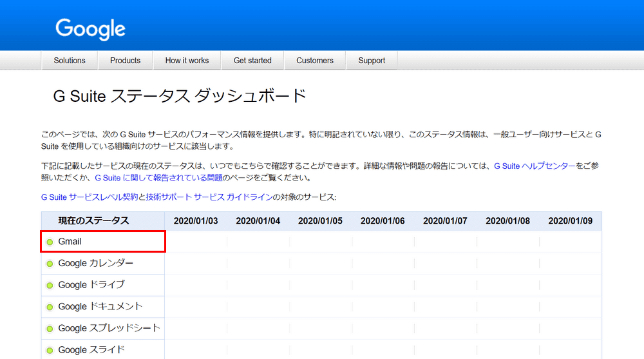Screen dimensions: 644x359
Task: Click the Google スプレッドシート service label
Action: tap(109, 328)
